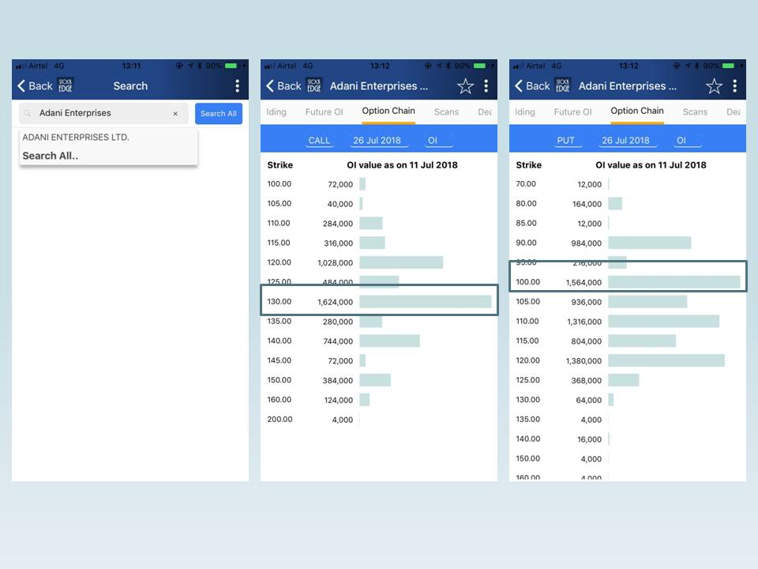Favorite Adani Enterprises star on CALL screen
Screen dimensions: 758x569
[x=466, y=86]
